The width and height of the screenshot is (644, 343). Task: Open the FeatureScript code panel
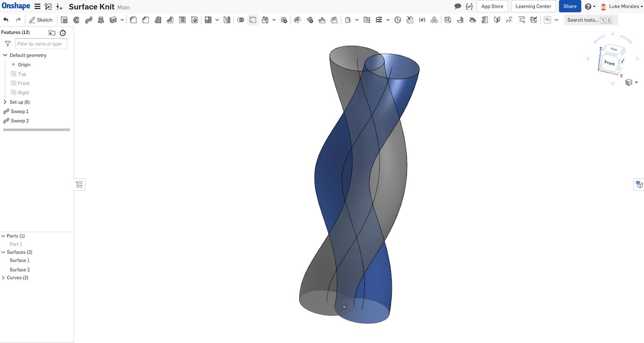pyautogui.click(x=469, y=6)
